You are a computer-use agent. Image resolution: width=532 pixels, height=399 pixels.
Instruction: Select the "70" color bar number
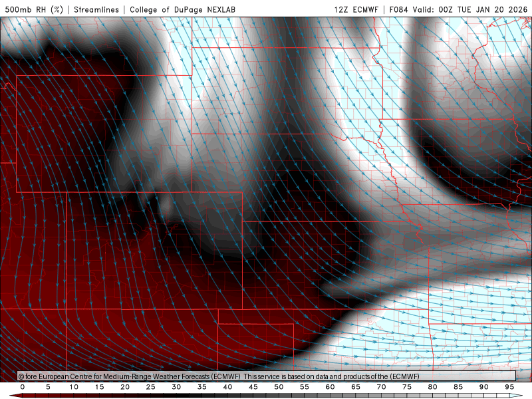coord(381,387)
